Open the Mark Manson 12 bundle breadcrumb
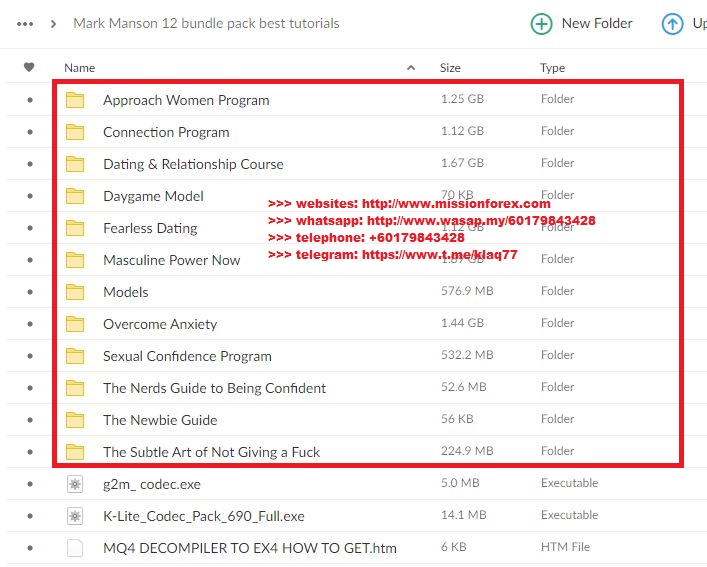The height and width of the screenshot is (567, 707). point(206,23)
